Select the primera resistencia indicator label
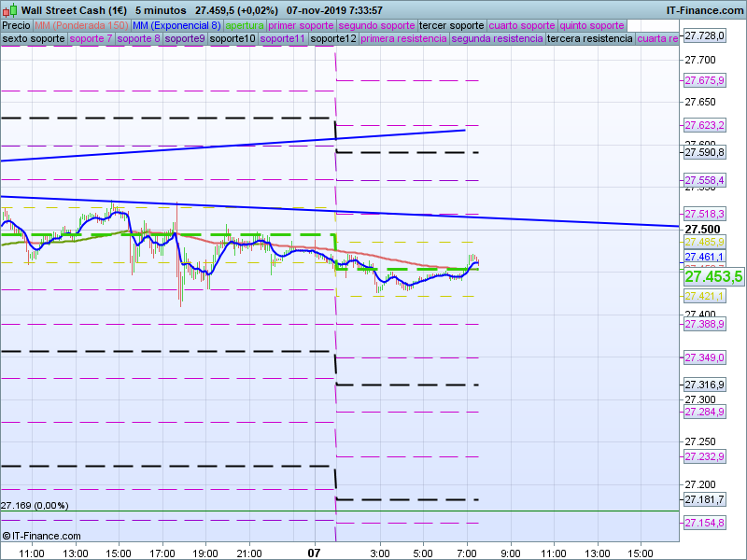The height and width of the screenshot is (560, 747). [x=403, y=39]
